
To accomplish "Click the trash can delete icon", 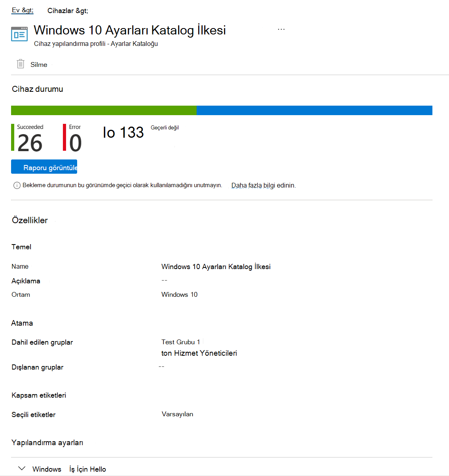I will 21,64.
